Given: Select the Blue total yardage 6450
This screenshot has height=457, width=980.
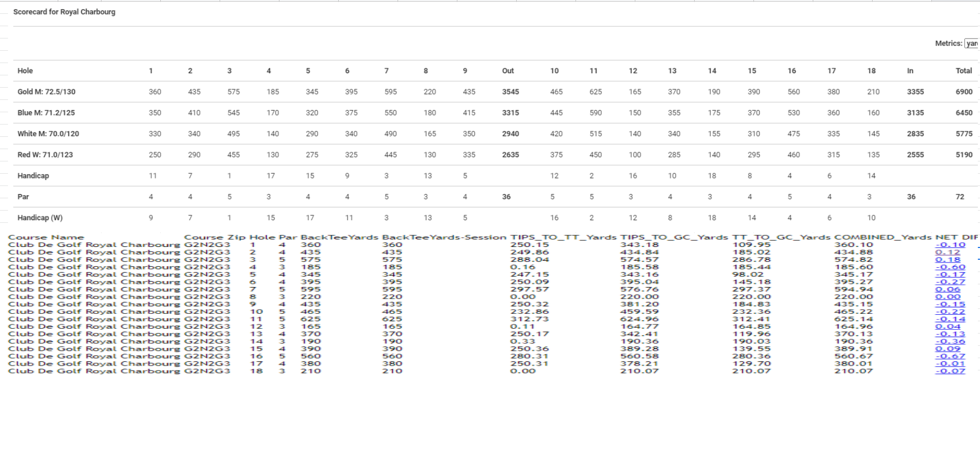Looking at the screenshot, I should [964, 113].
